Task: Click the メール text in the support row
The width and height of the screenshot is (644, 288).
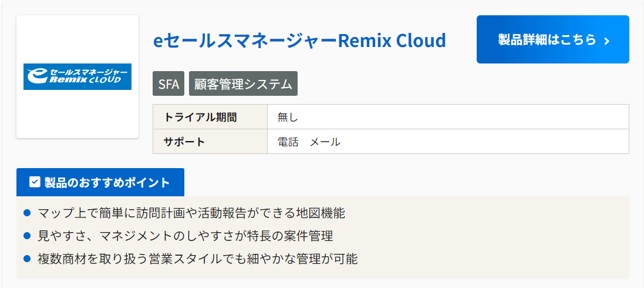Action: (325, 142)
